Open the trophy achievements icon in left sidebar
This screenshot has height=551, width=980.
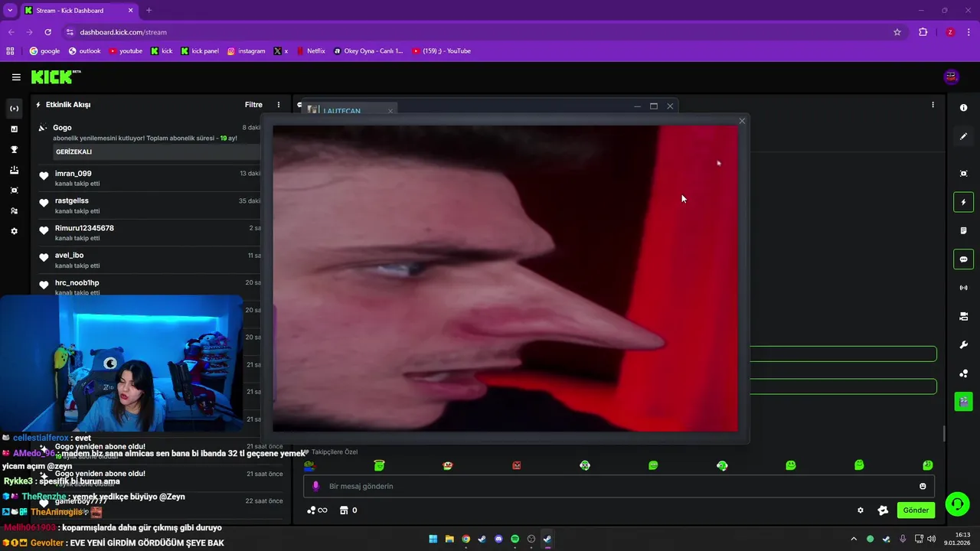(14, 149)
